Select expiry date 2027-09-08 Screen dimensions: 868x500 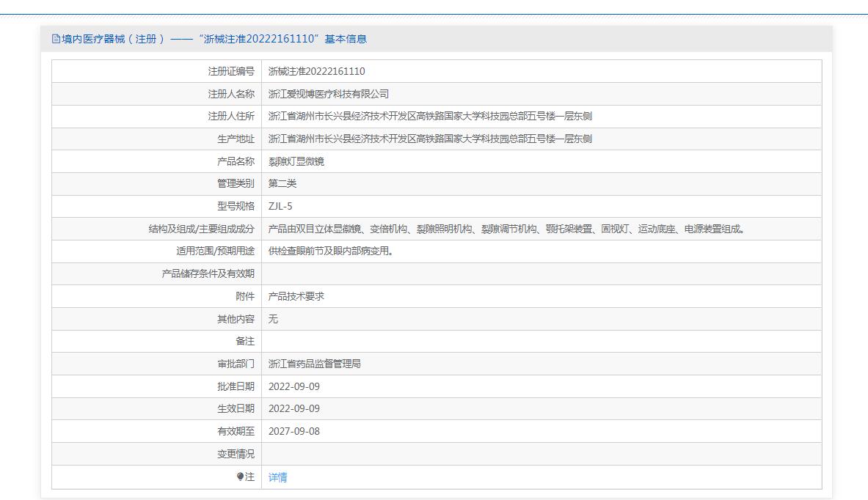[293, 431]
